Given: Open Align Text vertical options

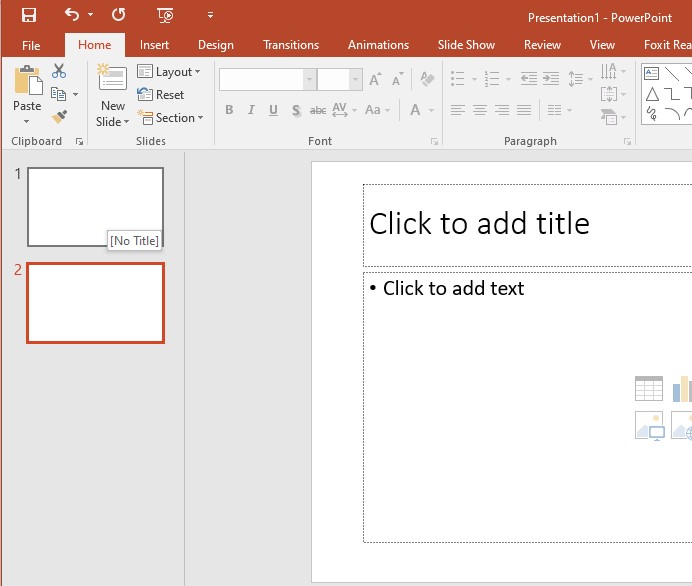Looking at the screenshot, I should [x=613, y=94].
